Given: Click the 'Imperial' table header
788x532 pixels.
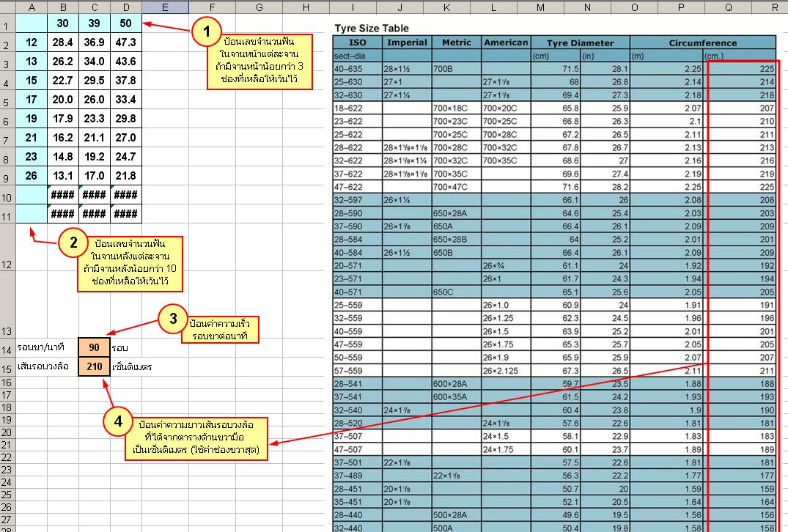Looking at the screenshot, I should pos(407,43).
